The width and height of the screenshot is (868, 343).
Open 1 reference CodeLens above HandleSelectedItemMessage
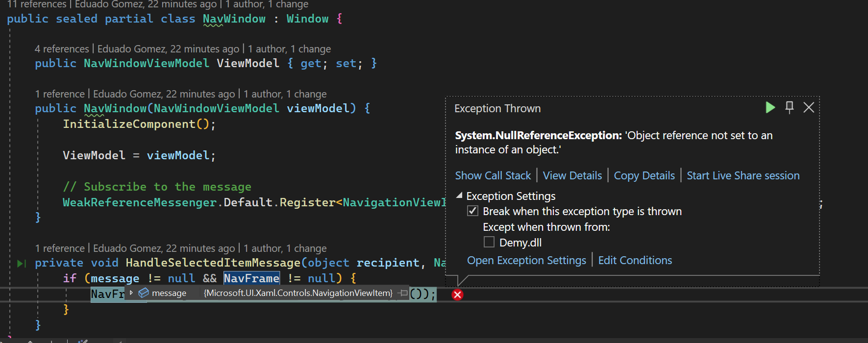(x=60, y=248)
